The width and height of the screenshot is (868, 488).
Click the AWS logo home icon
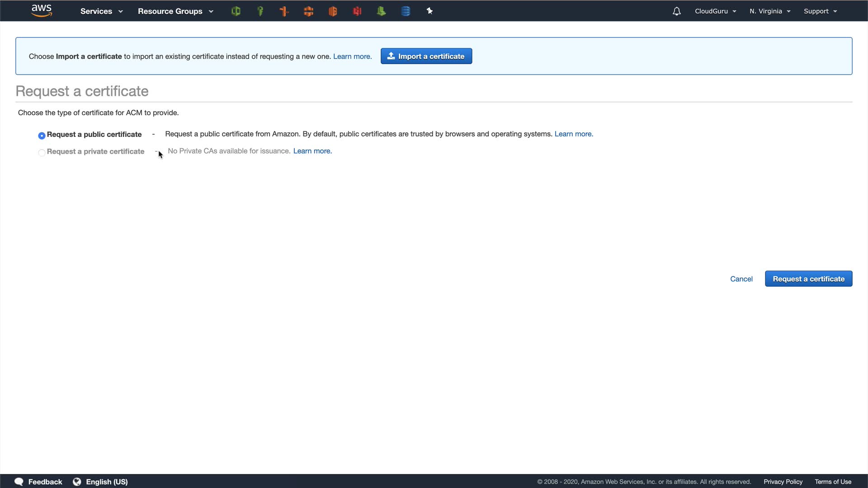coord(42,11)
